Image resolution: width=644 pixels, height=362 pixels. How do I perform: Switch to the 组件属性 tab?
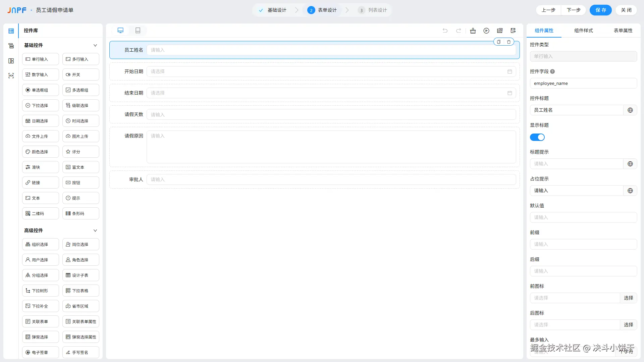point(544,31)
